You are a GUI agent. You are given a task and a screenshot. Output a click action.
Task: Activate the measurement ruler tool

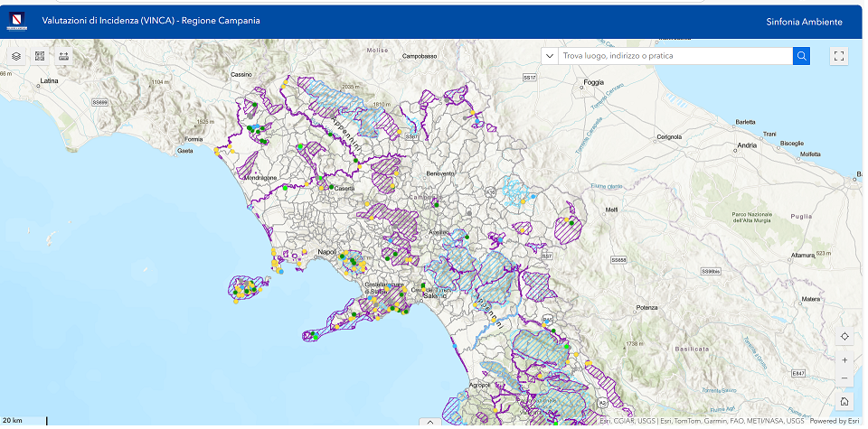(63, 56)
